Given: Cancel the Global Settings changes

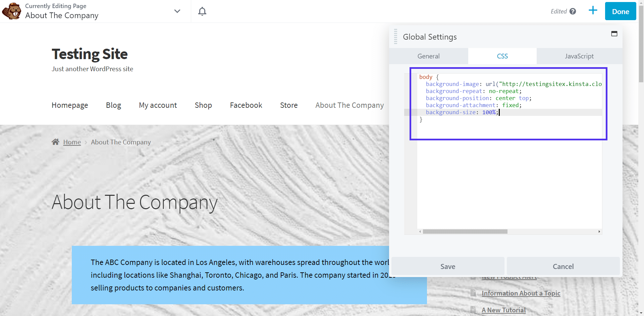Looking at the screenshot, I should [x=563, y=266].
